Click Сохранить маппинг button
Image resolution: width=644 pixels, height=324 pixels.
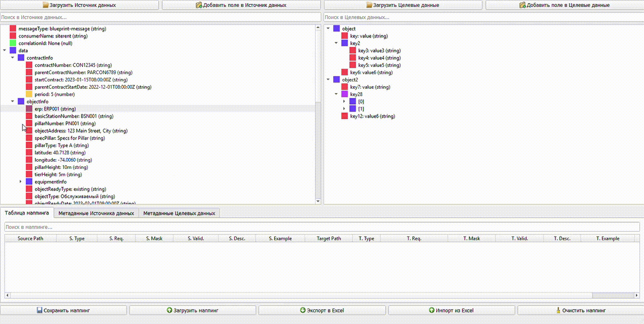pyautogui.click(x=63, y=310)
